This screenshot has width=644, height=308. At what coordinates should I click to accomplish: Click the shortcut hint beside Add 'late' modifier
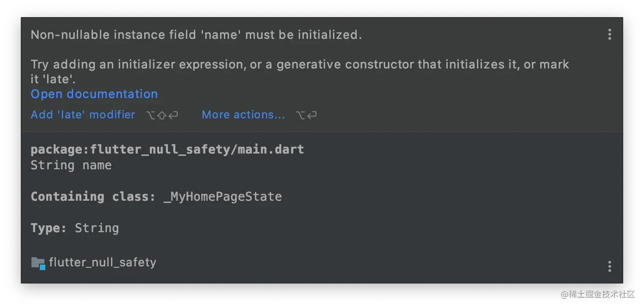tap(161, 115)
